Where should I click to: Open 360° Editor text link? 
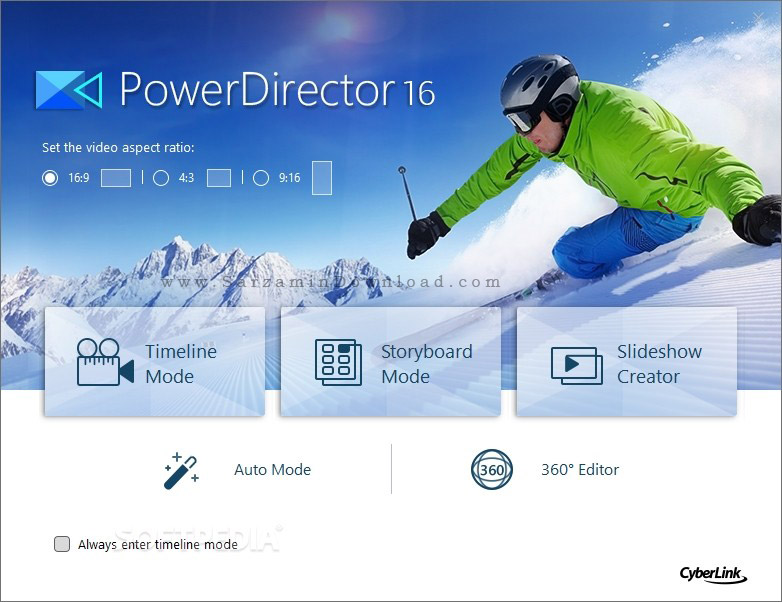click(580, 469)
